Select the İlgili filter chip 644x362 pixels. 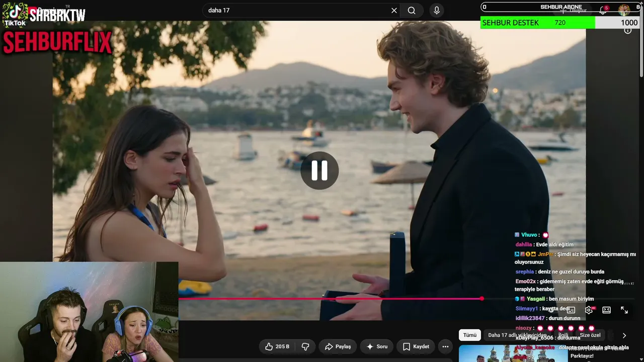coord(563,335)
